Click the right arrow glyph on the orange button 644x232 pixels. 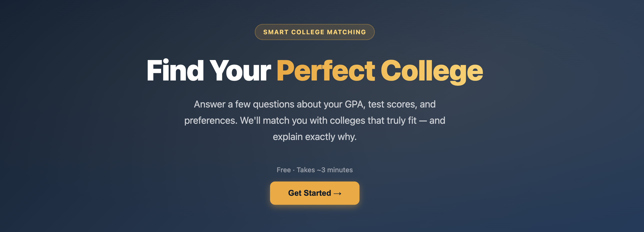click(x=338, y=193)
